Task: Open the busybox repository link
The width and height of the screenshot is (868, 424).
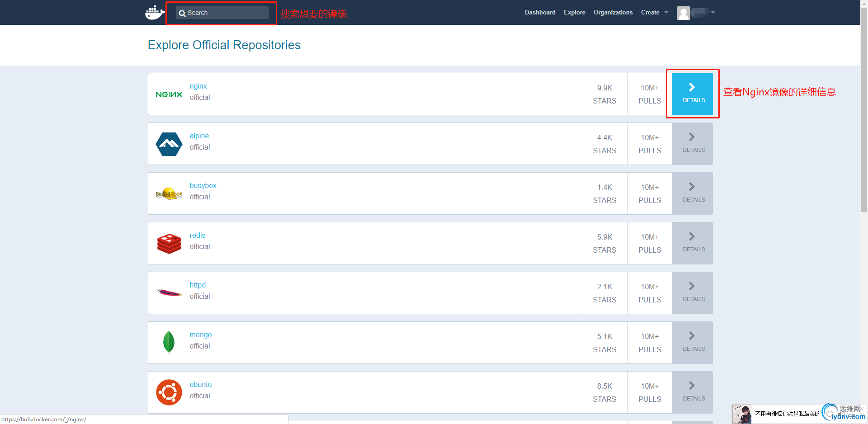Action: tap(203, 185)
